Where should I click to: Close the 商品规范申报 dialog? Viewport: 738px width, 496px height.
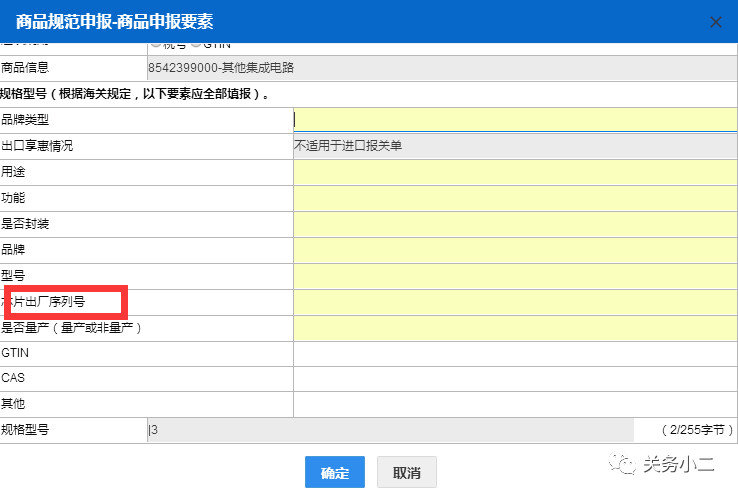pyautogui.click(x=715, y=21)
